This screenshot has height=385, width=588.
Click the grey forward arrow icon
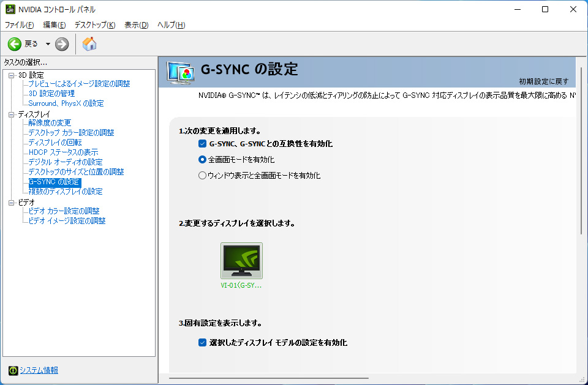62,44
